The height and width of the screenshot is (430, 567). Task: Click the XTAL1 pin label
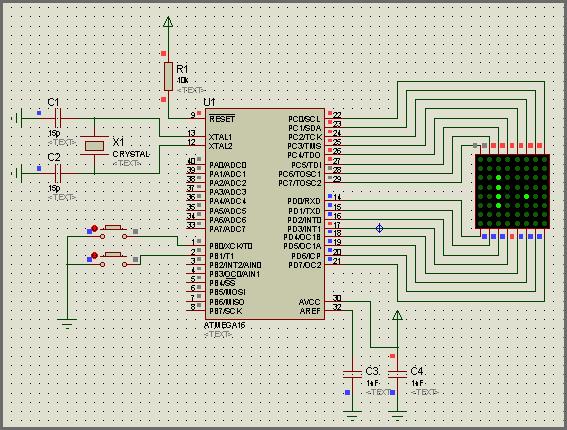point(221,137)
